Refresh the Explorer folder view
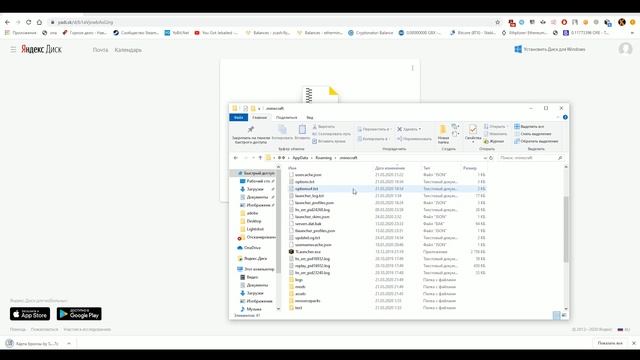Screen dimensions: 640x360 tap(491, 158)
